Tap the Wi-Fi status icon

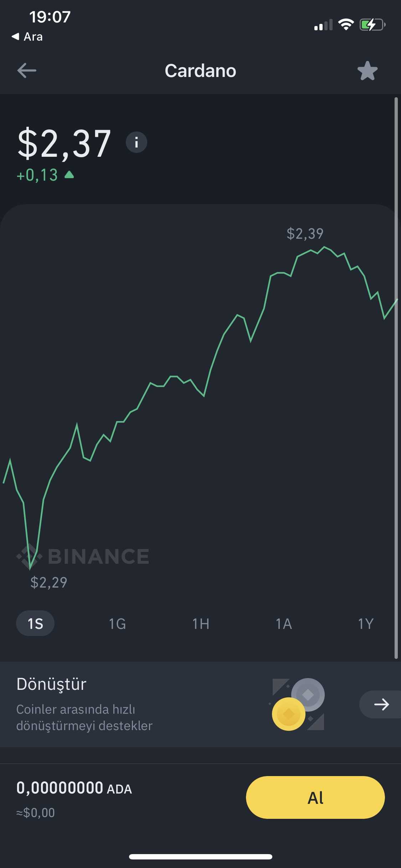pos(346,25)
